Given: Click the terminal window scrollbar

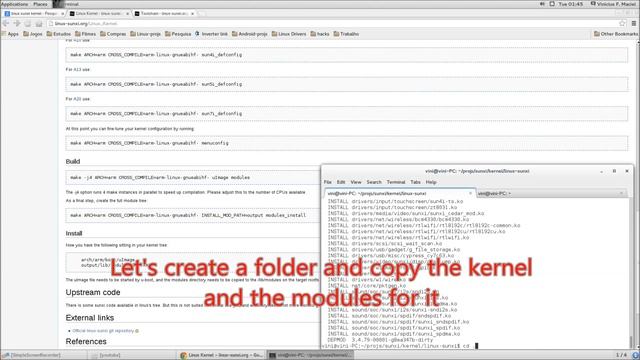Looking at the screenshot, I should point(631,273).
